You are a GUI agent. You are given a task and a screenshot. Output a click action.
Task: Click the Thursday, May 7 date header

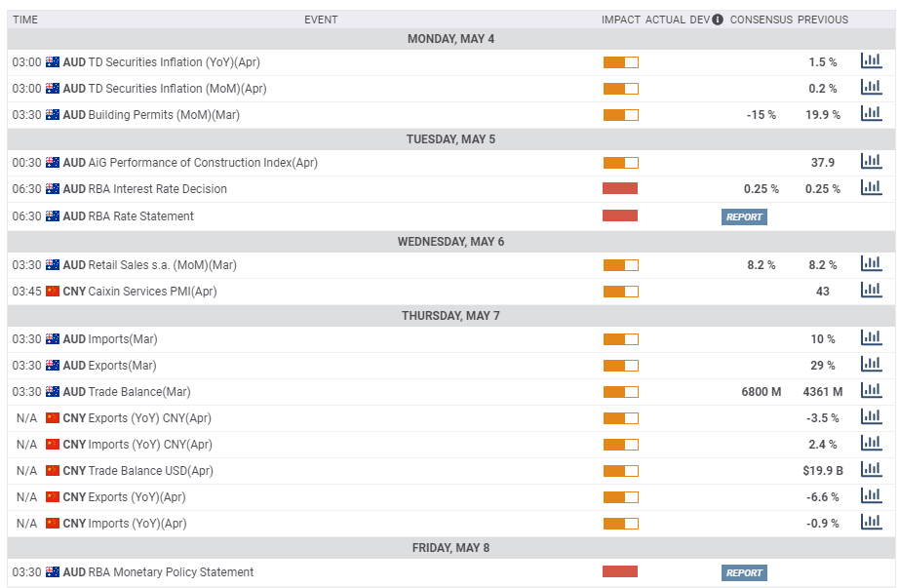click(x=450, y=316)
